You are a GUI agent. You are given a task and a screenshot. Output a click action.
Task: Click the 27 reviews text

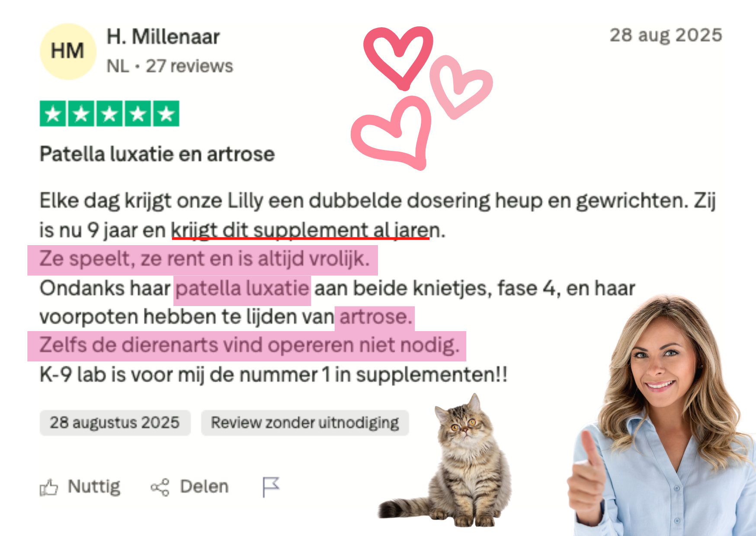pyautogui.click(x=189, y=66)
